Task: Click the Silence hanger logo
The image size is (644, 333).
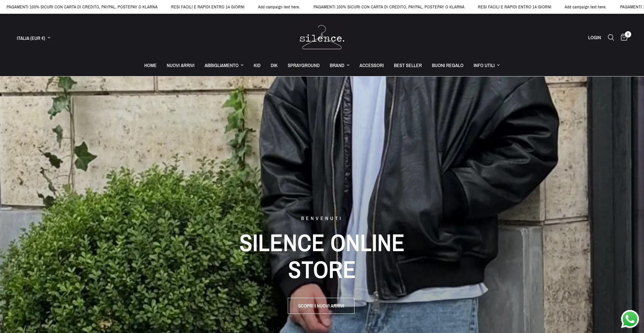Action: click(x=322, y=37)
